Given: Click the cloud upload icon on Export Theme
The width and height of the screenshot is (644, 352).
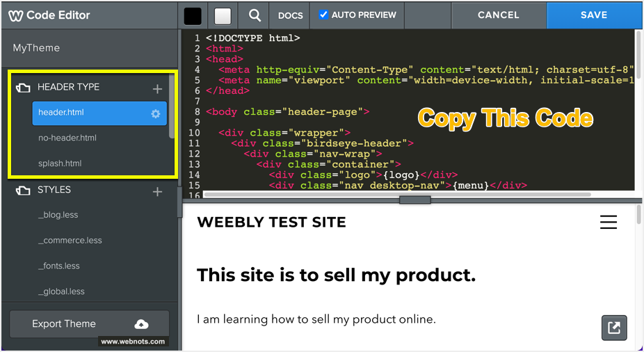Looking at the screenshot, I should (x=141, y=324).
